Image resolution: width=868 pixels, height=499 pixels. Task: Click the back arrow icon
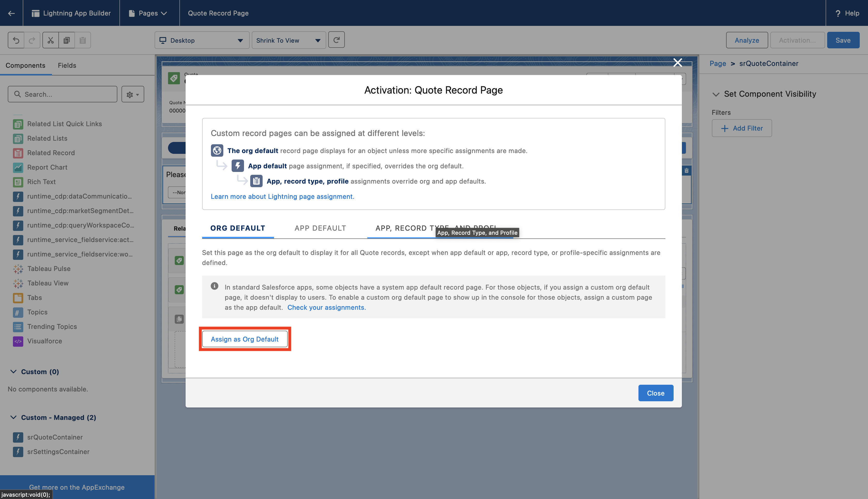pos(11,13)
